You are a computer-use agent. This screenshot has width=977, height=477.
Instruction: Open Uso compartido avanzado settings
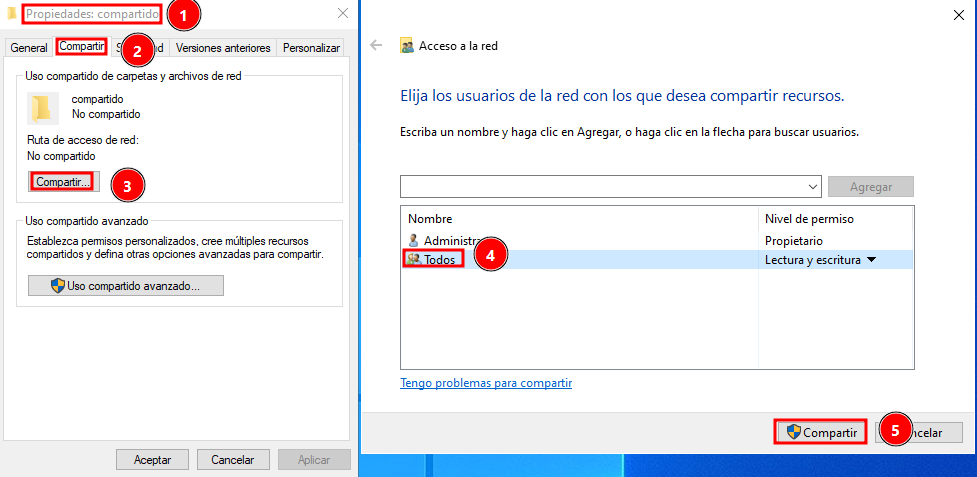click(x=126, y=286)
